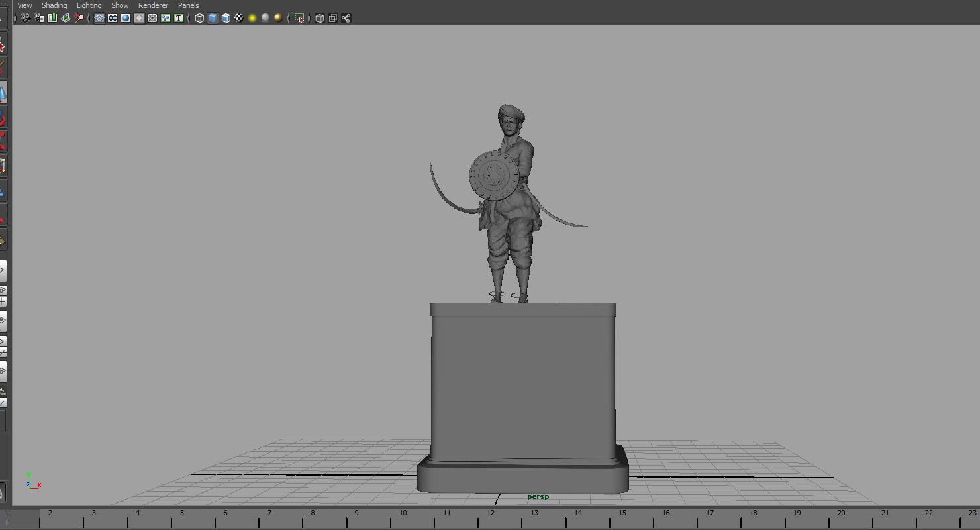This screenshot has height=530, width=980.
Task: Open the Show menu
Action: 120,5
